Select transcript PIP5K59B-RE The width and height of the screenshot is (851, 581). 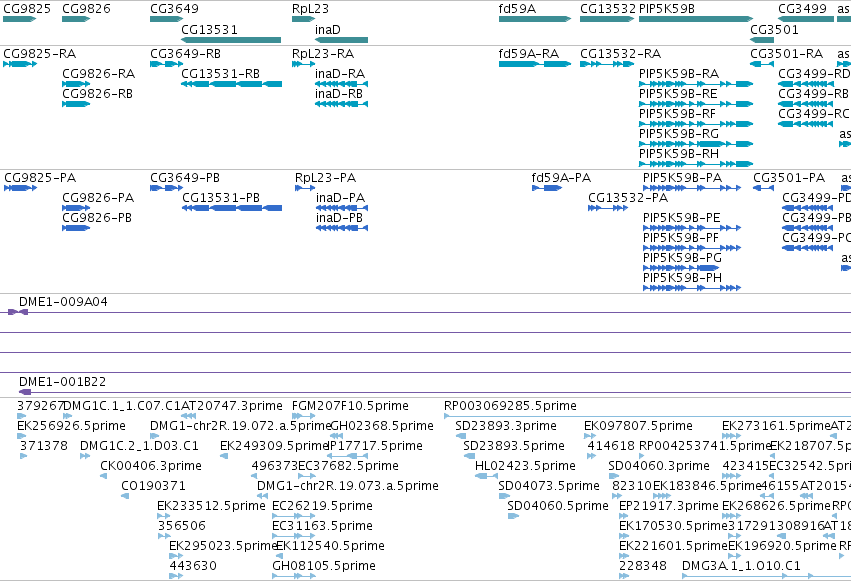tap(678, 94)
